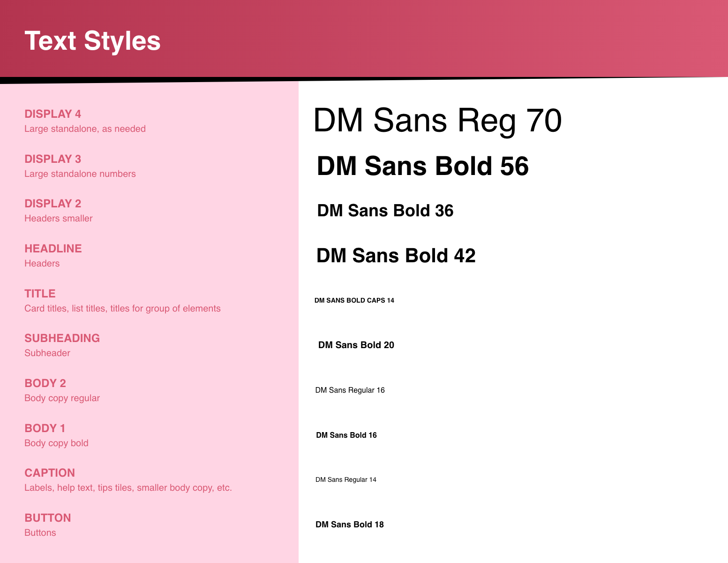728x563 pixels.
Task: Select the DM Sans Bold 20 sample
Action: tap(356, 345)
